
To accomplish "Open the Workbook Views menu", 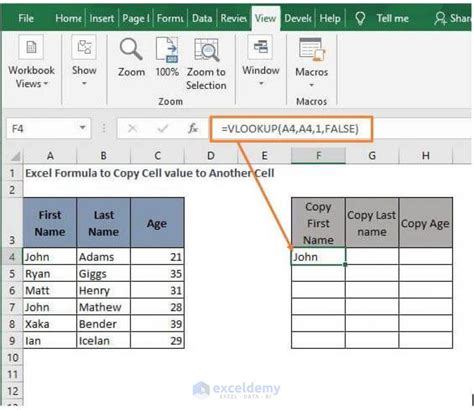I will point(31,62).
